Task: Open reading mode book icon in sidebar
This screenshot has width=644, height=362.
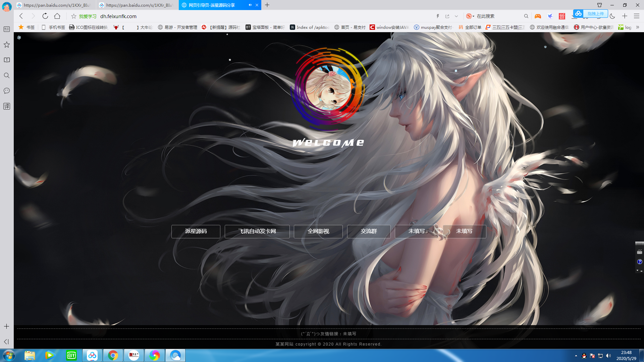Action: point(7,60)
